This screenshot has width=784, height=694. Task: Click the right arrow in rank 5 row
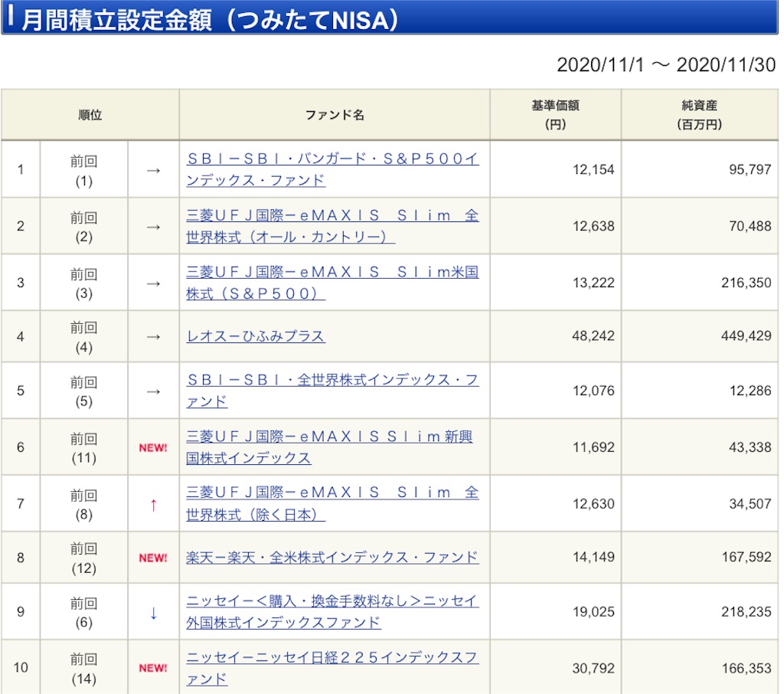[x=153, y=391]
